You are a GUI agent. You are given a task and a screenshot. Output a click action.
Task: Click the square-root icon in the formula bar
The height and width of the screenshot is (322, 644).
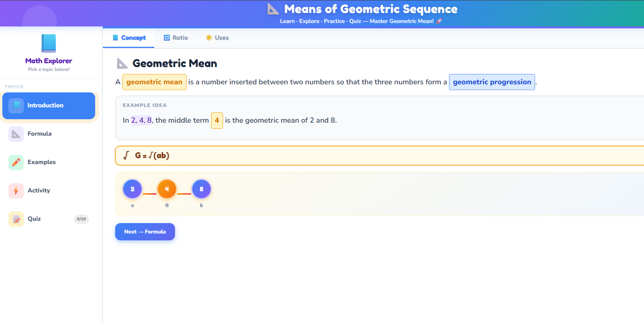point(125,156)
